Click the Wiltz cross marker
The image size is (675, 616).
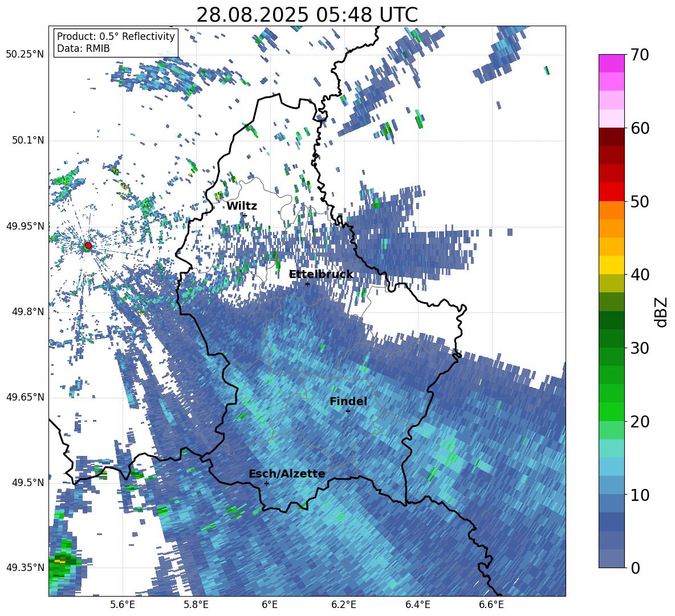245,215
